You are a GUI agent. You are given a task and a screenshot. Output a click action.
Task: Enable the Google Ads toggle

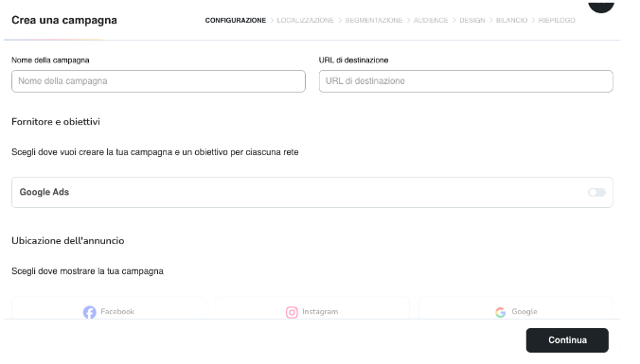click(596, 192)
